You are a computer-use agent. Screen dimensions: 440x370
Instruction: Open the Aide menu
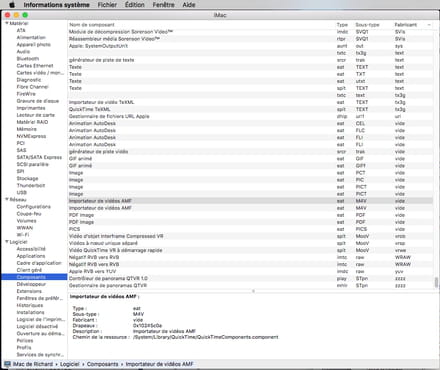pos(189,5)
